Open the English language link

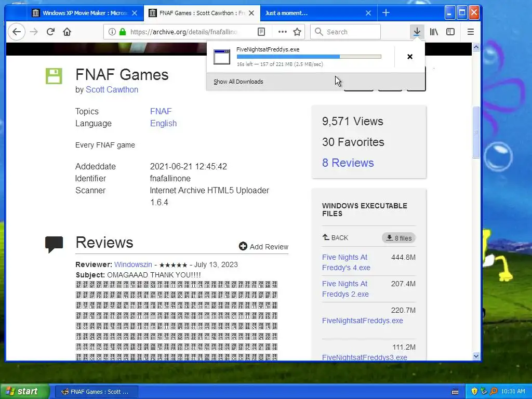pos(163,123)
